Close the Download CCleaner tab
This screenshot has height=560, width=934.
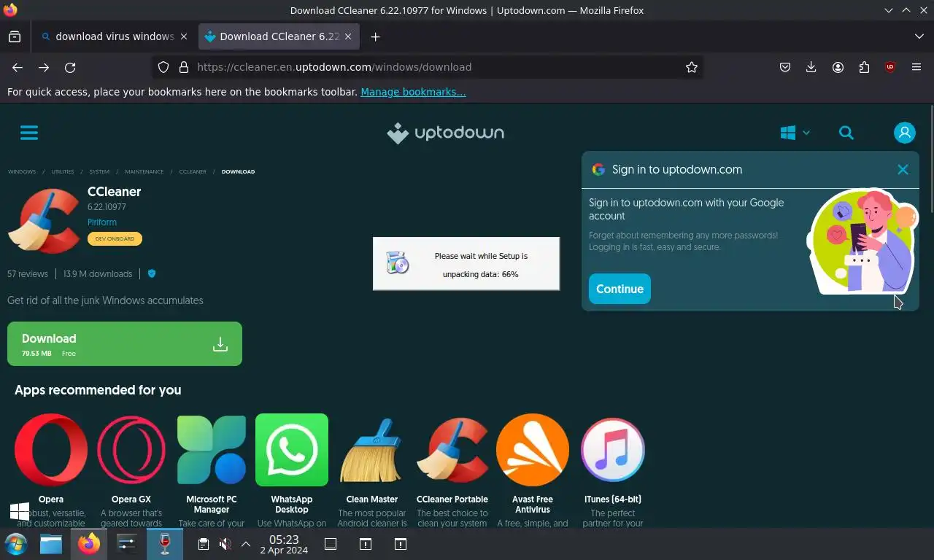pos(348,36)
